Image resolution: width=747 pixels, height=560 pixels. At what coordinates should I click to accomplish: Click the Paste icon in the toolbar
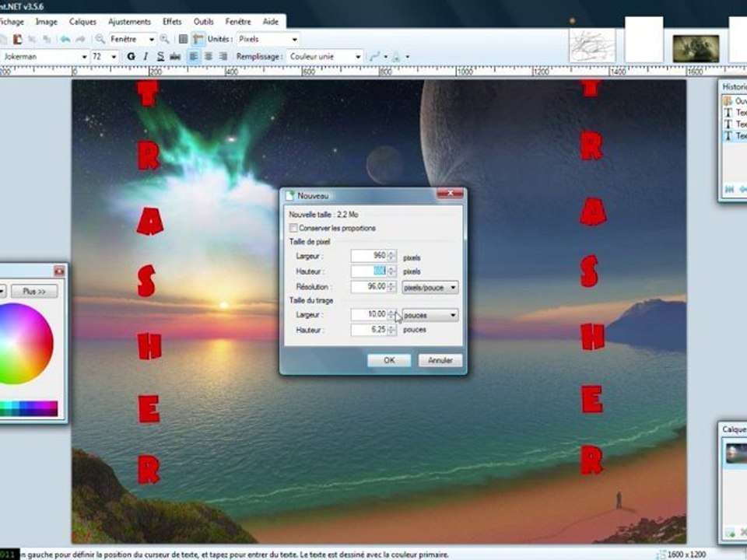click(18, 39)
